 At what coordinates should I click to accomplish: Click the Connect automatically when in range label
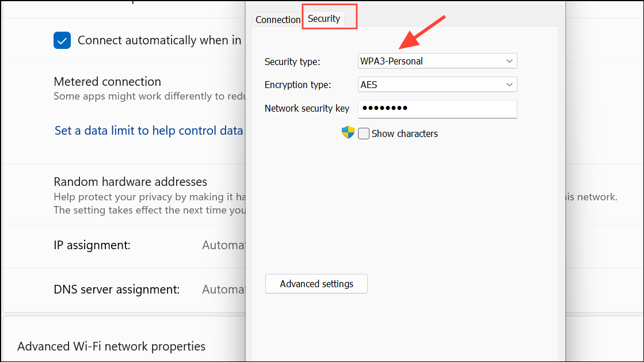(159, 40)
